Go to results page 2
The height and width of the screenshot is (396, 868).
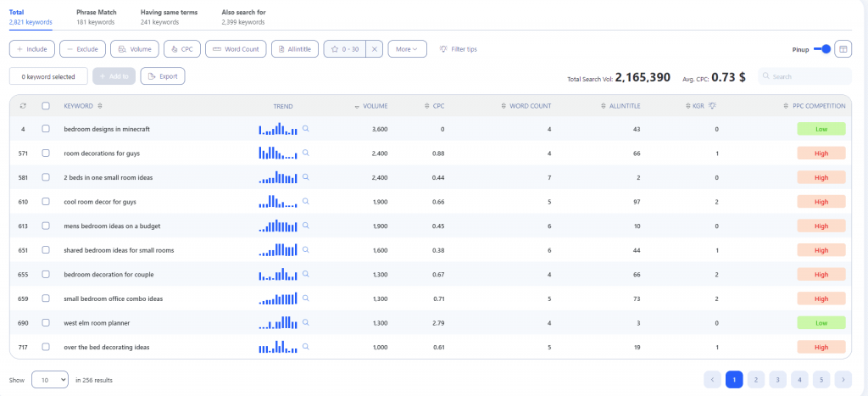click(x=755, y=379)
